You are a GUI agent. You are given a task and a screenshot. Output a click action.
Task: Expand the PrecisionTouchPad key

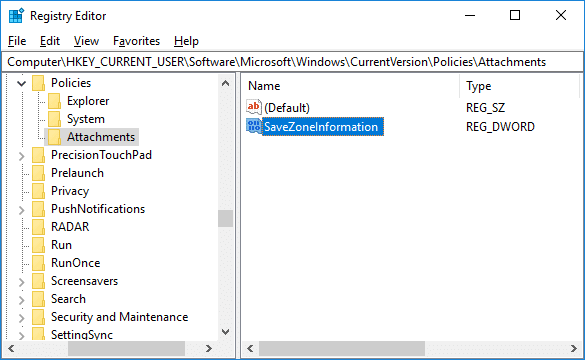(22, 156)
